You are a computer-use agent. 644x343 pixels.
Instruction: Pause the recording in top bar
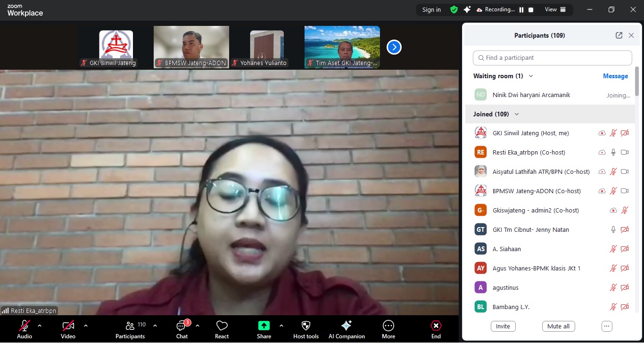click(521, 10)
